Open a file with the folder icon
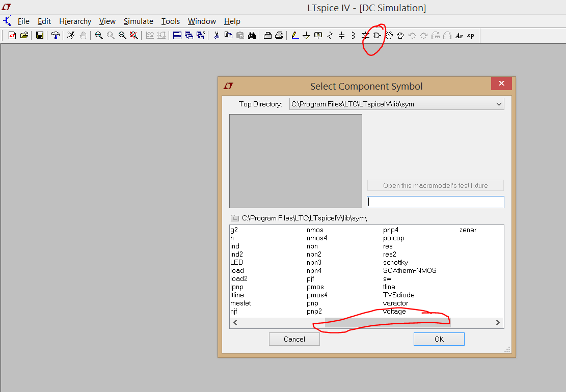Image resolution: width=566 pixels, height=392 pixels. pyautogui.click(x=24, y=35)
